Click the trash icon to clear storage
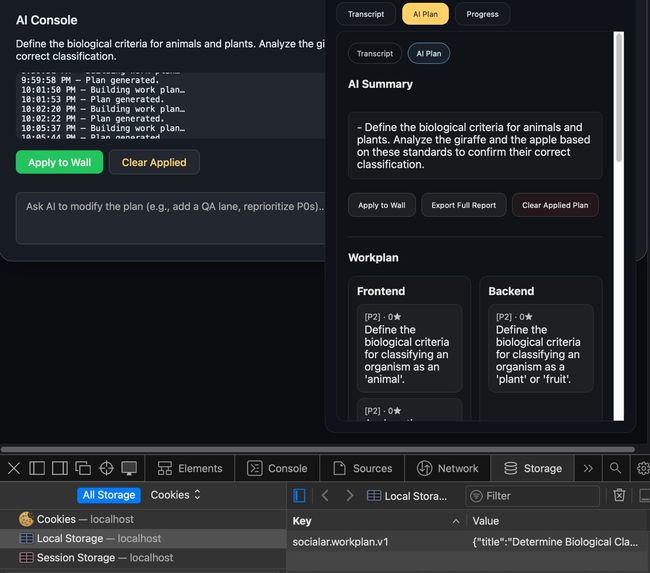The image size is (650, 573). 619,495
